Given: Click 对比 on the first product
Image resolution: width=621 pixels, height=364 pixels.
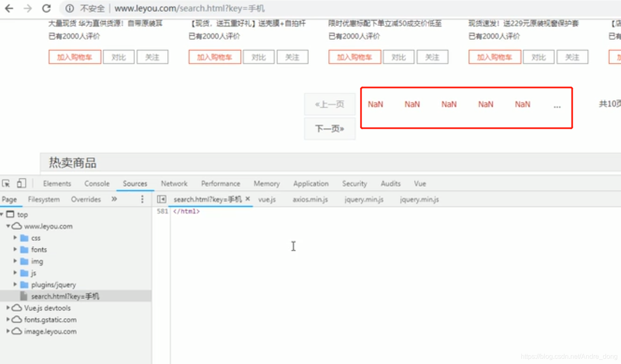Looking at the screenshot, I should [119, 57].
